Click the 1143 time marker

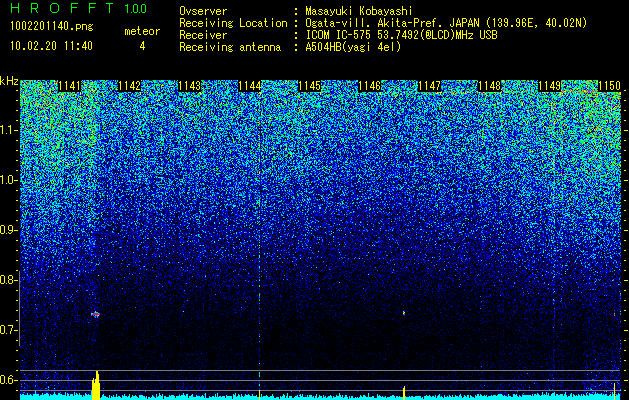[x=189, y=86]
